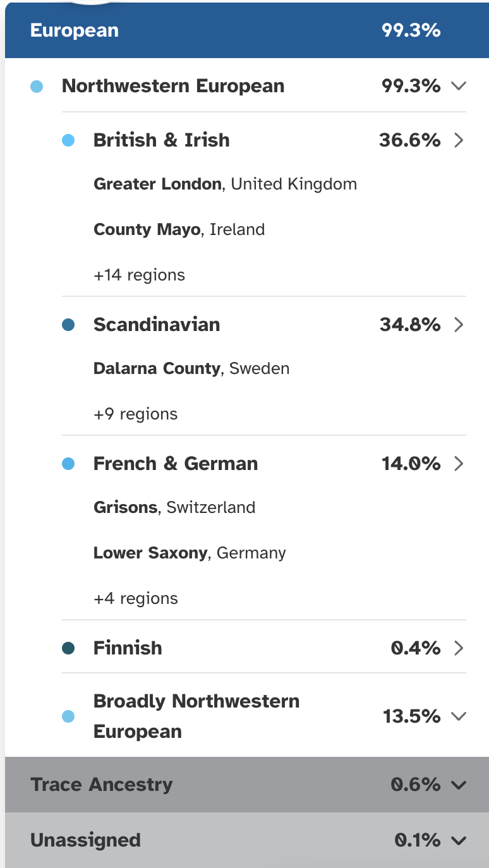This screenshot has height=868, width=489.
Task: Open Greater London, United Kingdom region
Action: coord(225,184)
